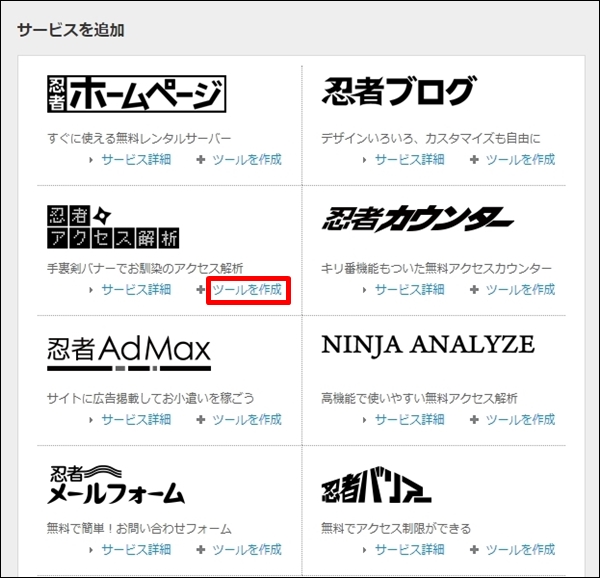Open サービス詳細 for 忍者アクセス解析
600x578 pixels.
136,290
